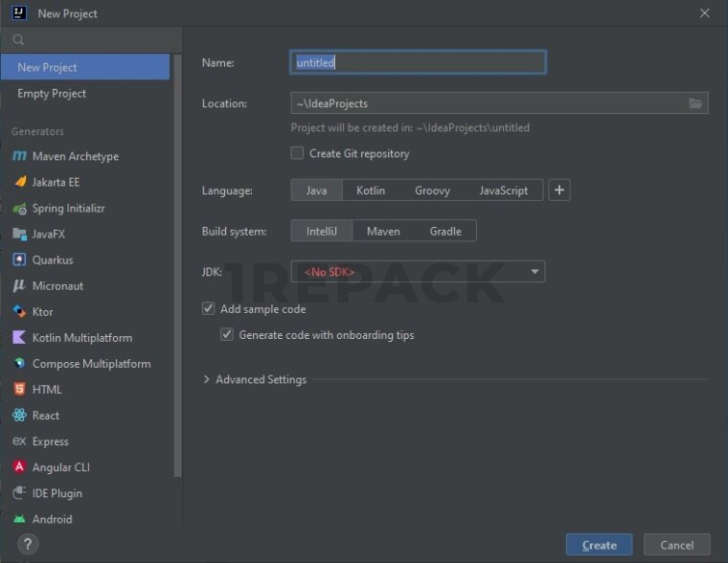Image resolution: width=728 pixels, height=563 pixels.
Task: Click the Create button
Action: click(x=599, y=545)
